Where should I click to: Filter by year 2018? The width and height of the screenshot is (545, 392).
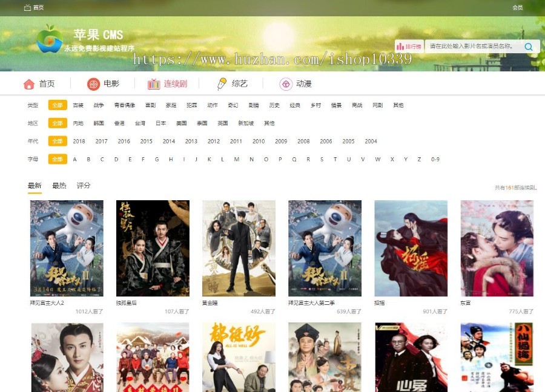(79, 142)
